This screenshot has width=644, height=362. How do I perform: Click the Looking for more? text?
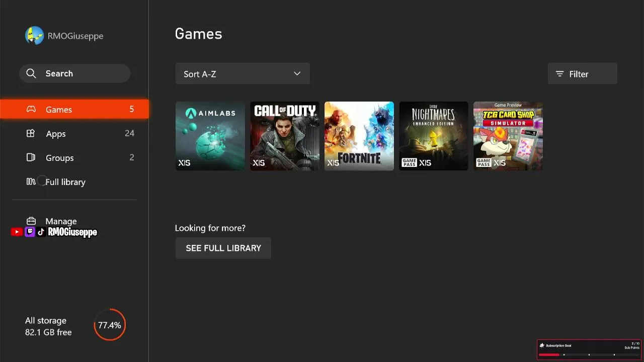click(210, 228)
